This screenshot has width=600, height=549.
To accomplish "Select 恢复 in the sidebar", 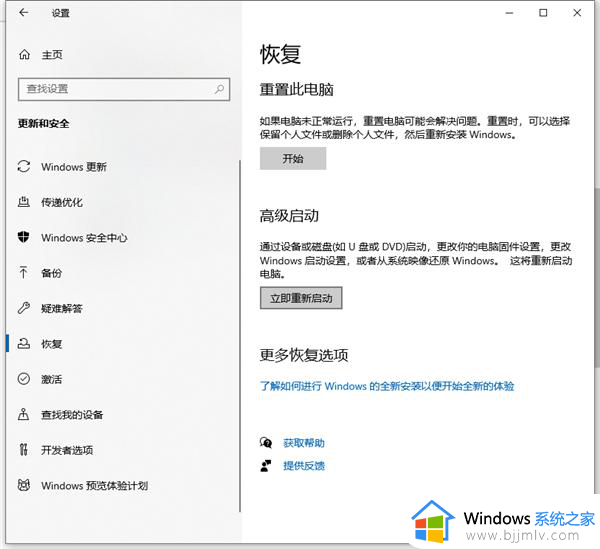I will click(x=51, y=344).
